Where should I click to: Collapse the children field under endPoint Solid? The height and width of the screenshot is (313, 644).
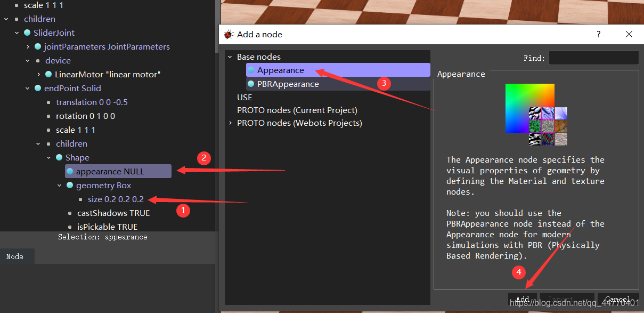38,144
